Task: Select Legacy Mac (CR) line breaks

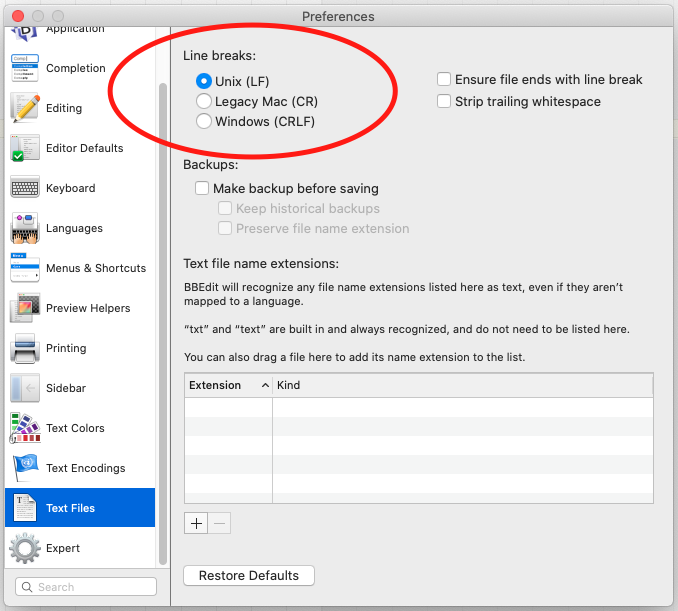Action: click(x=204, y=101)
